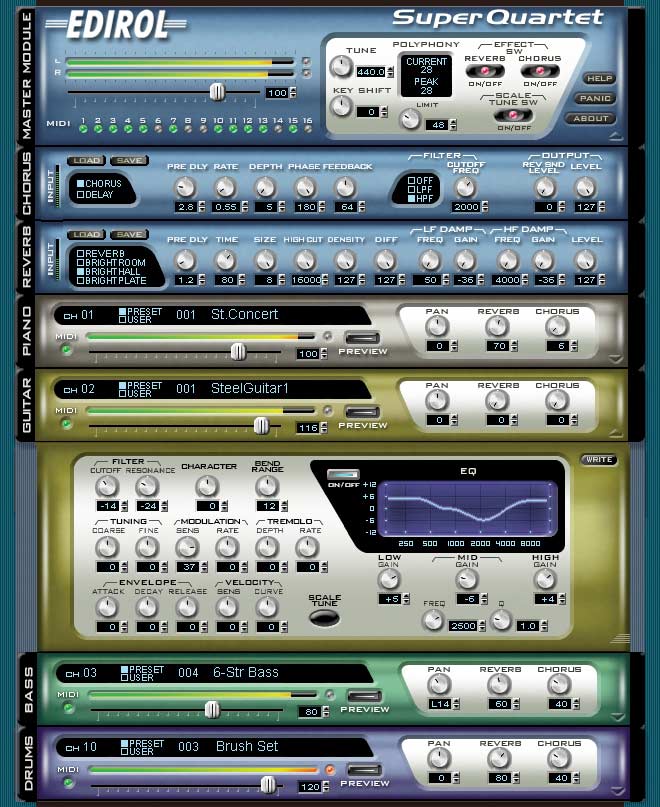660x807 pixels.
Task: Click the polyphony Limit knob
Action: click(x=410, y=119)
